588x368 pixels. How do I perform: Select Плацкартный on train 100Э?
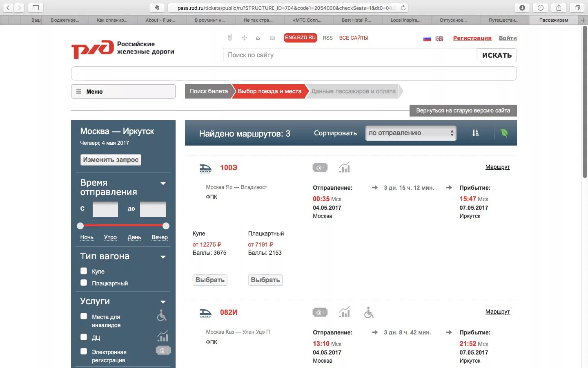[x=265, y=280]
